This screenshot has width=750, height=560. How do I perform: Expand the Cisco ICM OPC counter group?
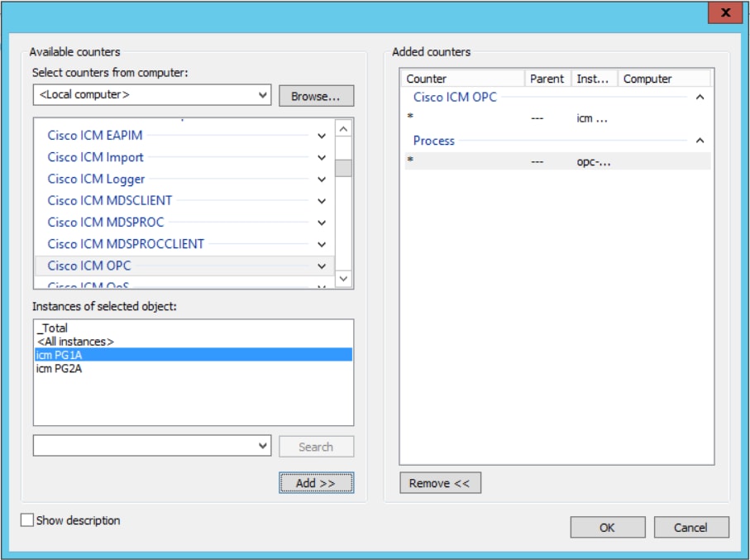tap(322, 266)
